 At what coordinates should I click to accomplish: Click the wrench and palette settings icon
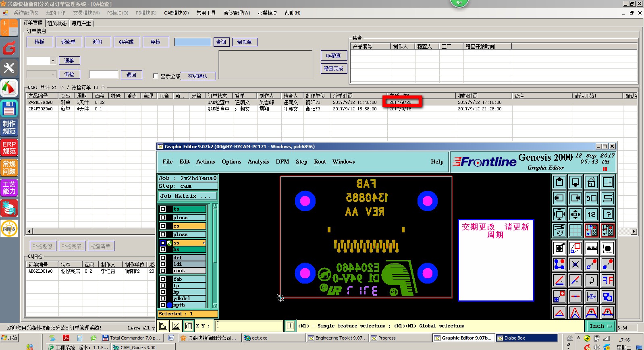[559, 230]
